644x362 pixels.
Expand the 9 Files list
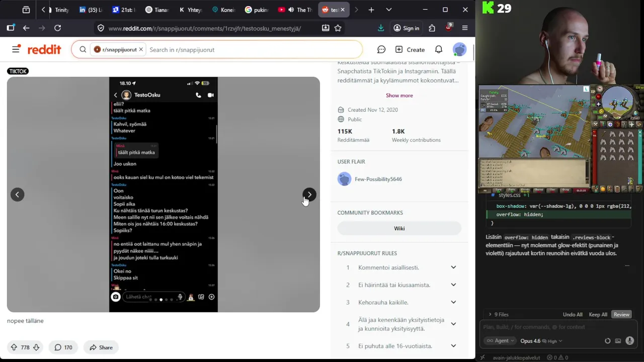[499, 315]
